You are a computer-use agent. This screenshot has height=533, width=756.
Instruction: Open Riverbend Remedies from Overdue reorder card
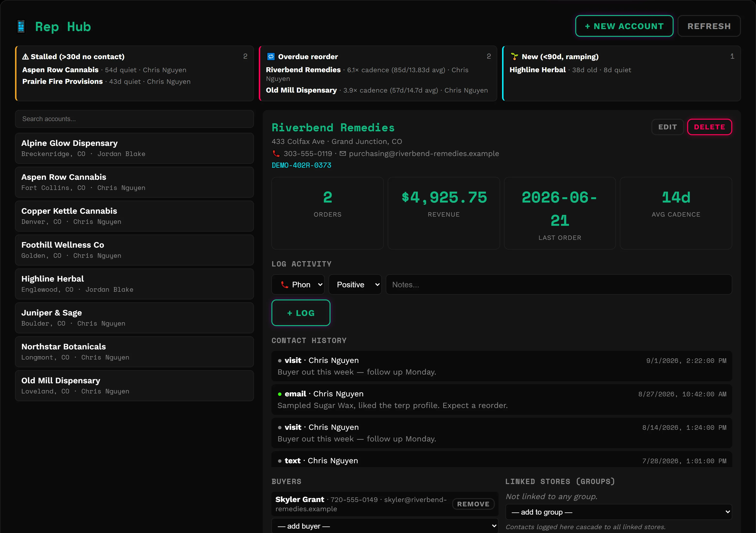[303, 70]
